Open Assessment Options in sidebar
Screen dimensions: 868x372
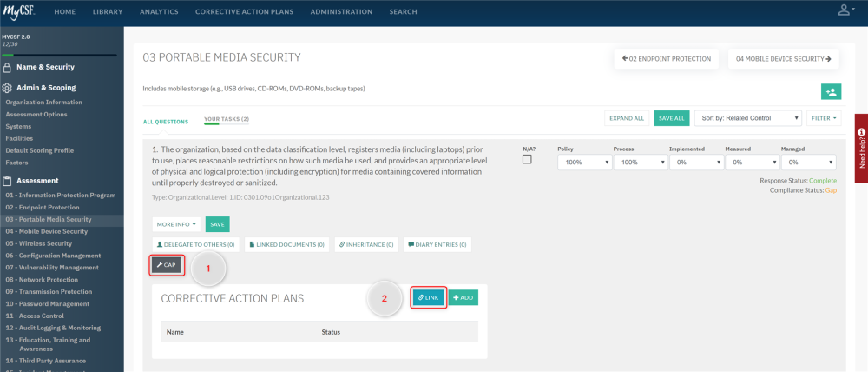(36, 115)
